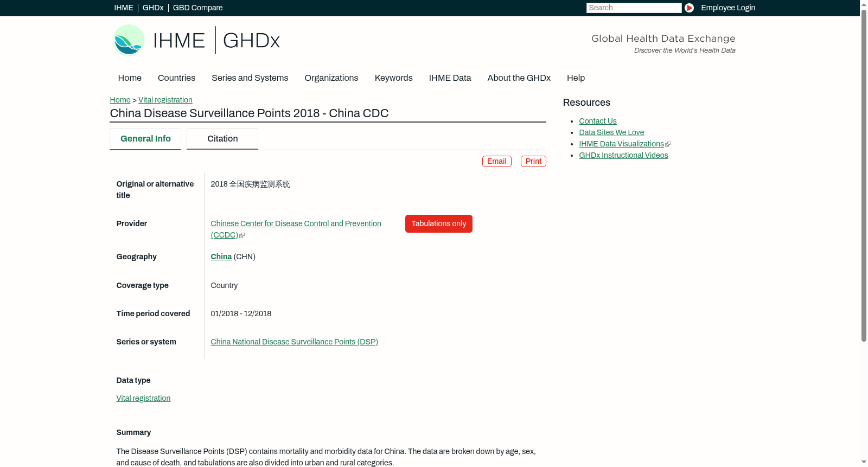Screen dimensions: 868x467
Task: Click the GHDx header wordmark
Action: tap(251, 41)
